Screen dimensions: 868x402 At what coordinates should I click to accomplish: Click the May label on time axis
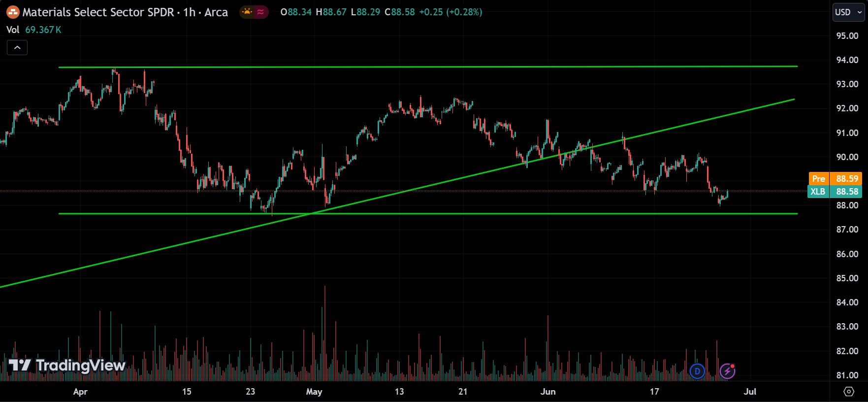pyautogui.click(x=314, y=392)
